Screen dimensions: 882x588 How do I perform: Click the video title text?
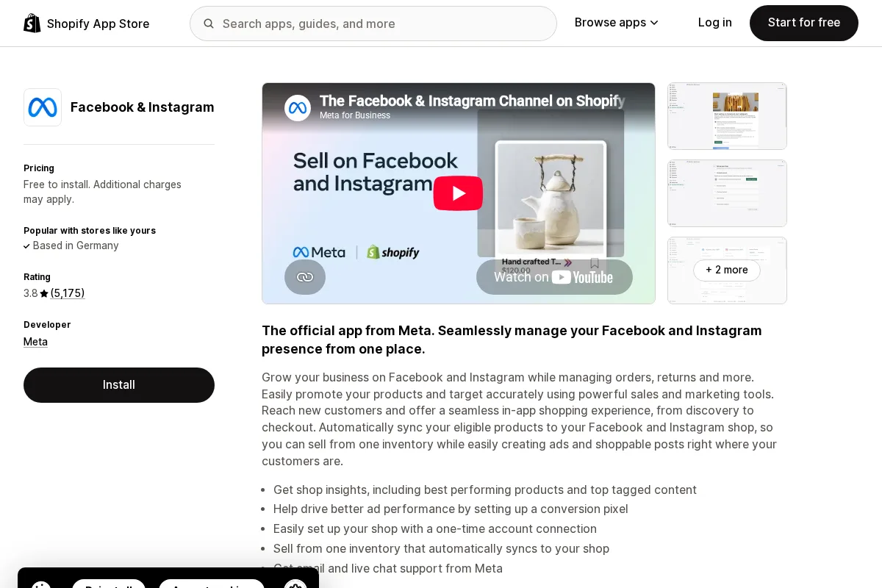pyautogui.click(x=472, y=101)
